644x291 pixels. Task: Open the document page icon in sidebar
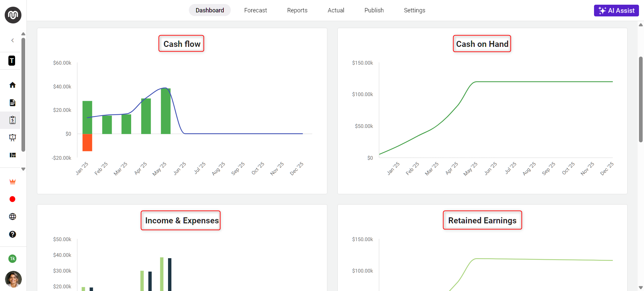coord(12,102)
